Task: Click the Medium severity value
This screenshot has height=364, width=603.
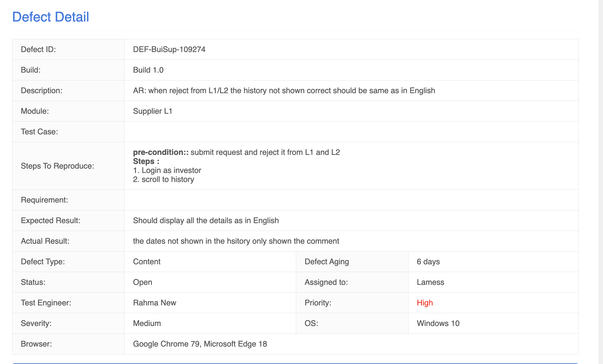Action: 147,323
